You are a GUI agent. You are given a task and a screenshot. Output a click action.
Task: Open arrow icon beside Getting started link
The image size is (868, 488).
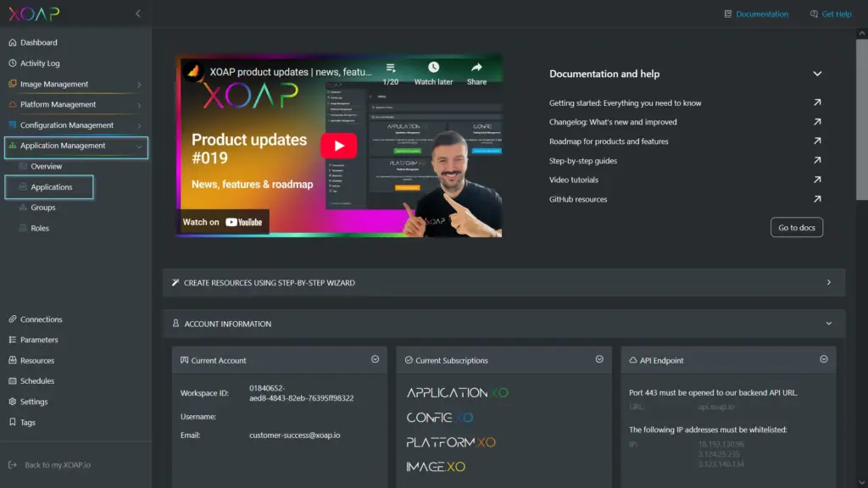pyautogui.click(x=817, y=103)
